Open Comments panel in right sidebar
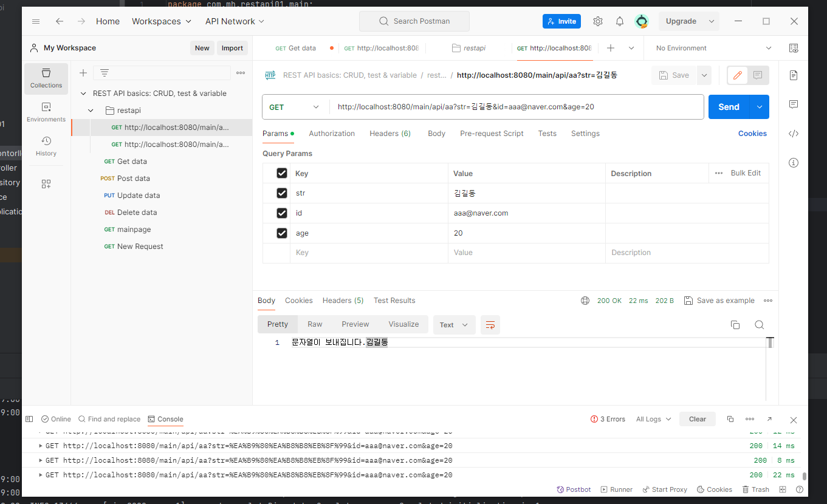This screenshot has width=827, height=504. coord(794,104)
